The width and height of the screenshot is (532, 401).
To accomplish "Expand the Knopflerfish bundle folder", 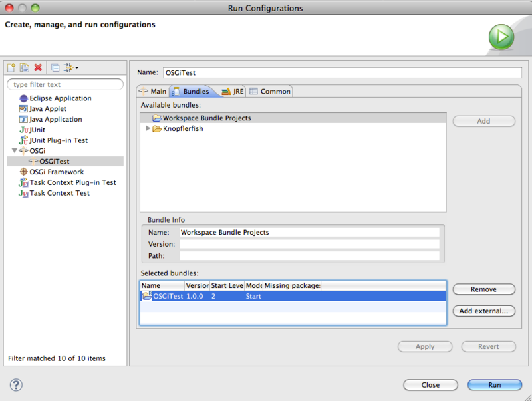I will (148, 128).
